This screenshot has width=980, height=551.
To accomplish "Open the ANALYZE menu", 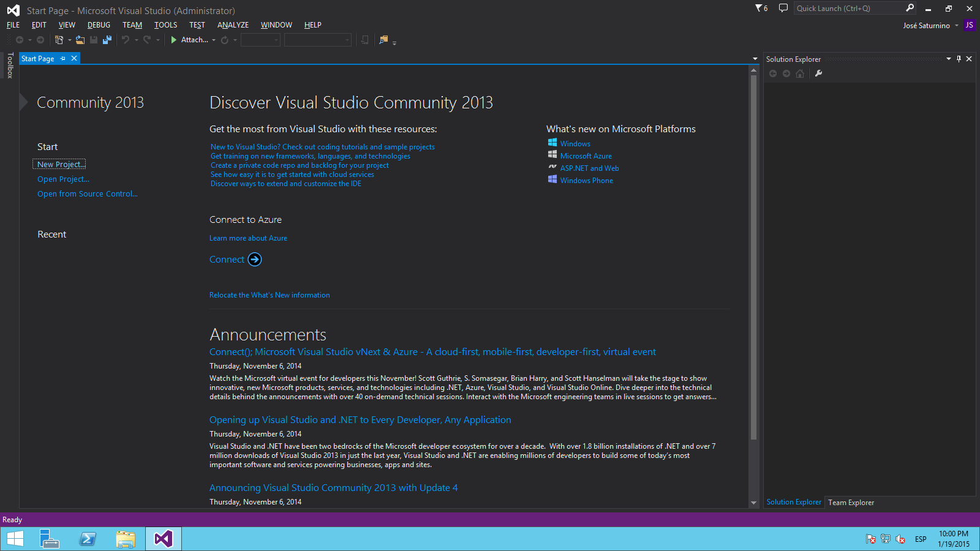I will pyautogui.click(x=233, y=25).
